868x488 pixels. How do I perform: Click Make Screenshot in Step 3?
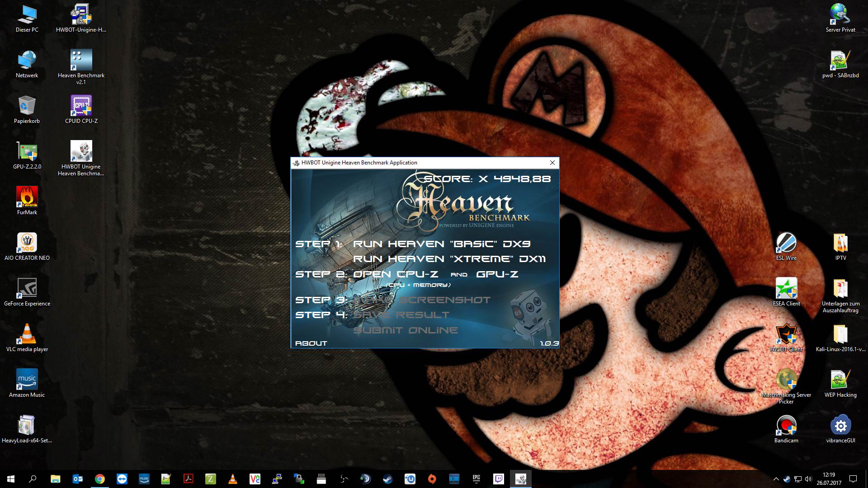tap(422, 300)
